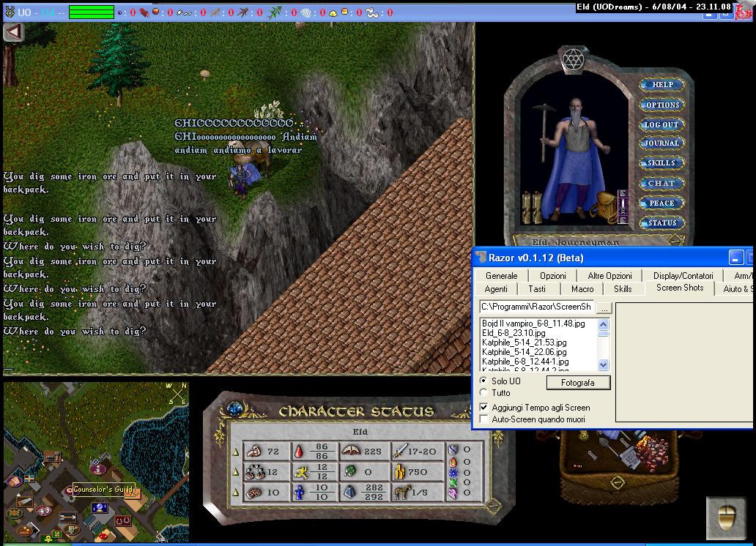Click the HELP button on paperdoll
The width and height of the screenshot is (756, 546).
click(x=662, y=85)
